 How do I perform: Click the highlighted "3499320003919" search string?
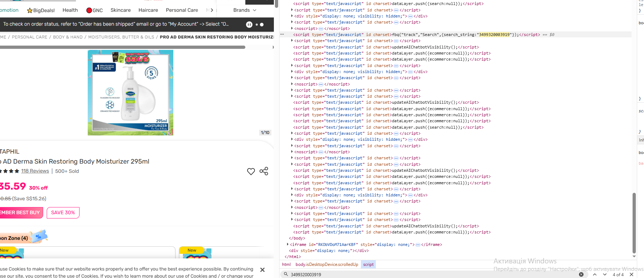(x=494, y=35)
